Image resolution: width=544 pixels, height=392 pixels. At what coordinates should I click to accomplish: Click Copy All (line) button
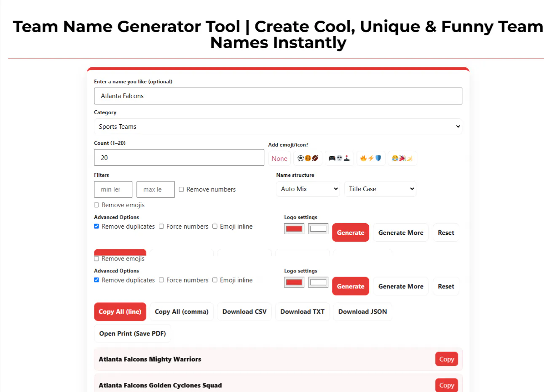coord(120,312)
